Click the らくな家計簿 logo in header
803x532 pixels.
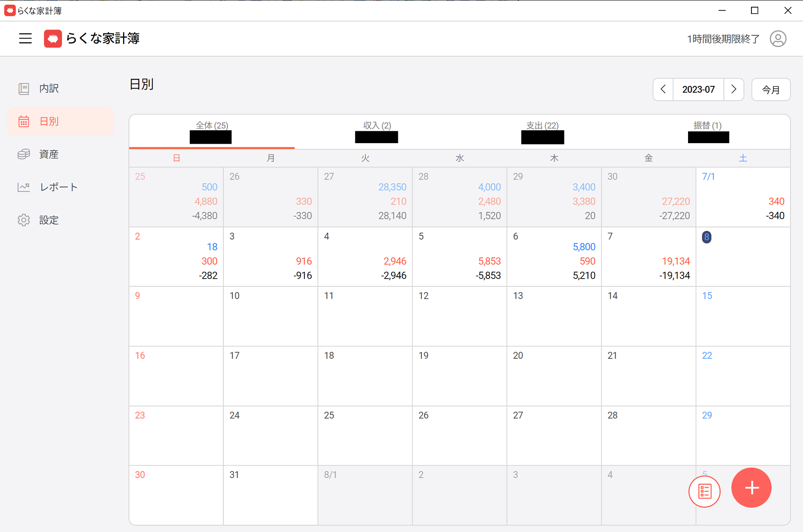point(92,39)
